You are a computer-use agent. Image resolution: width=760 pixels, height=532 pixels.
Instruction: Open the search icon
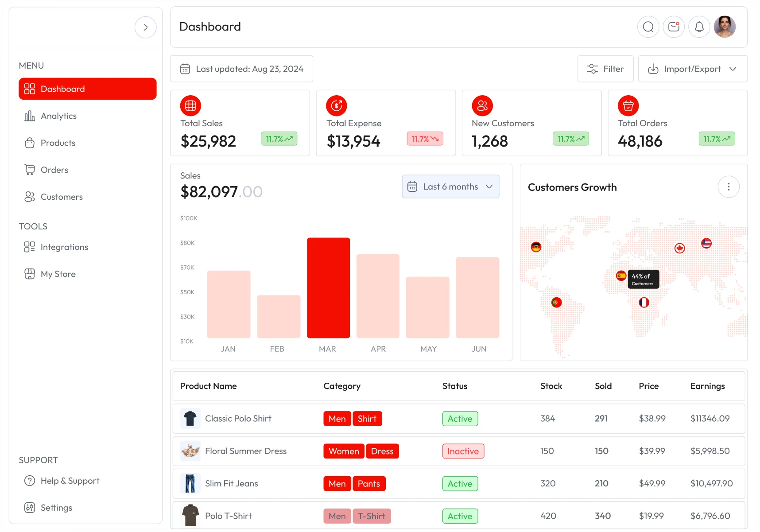[x=648, y=27]
